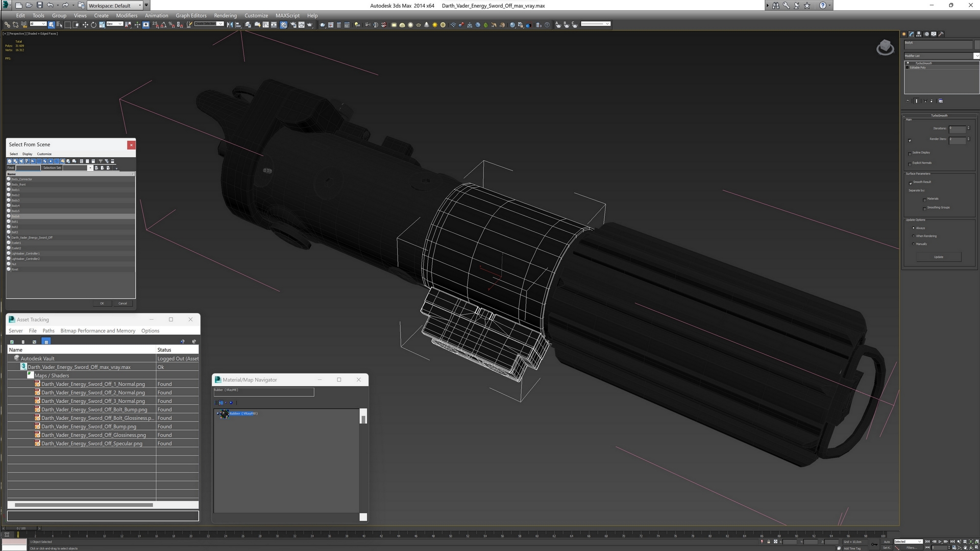Image resolution: width=980 pixels, height=551 pixels.
Task: Open the Rendering menu
Action: pos(225,15)
